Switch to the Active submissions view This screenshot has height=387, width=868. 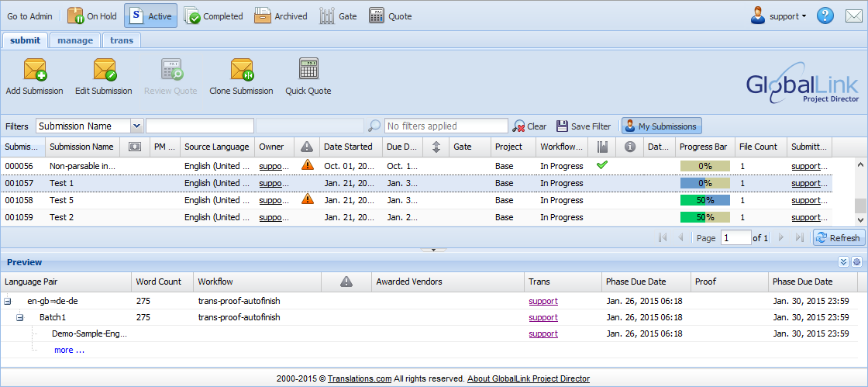pos(150,16)
